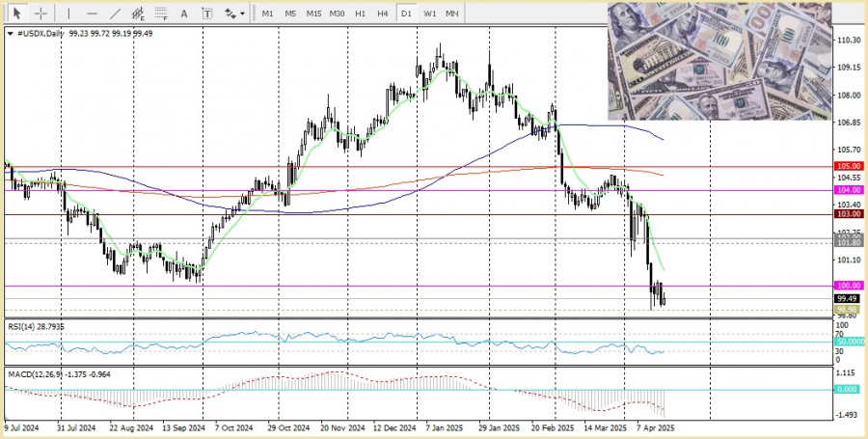Choose the vertical line drawing tool
The width and height of the screenshot is (868, 439).
click(68, 14)
